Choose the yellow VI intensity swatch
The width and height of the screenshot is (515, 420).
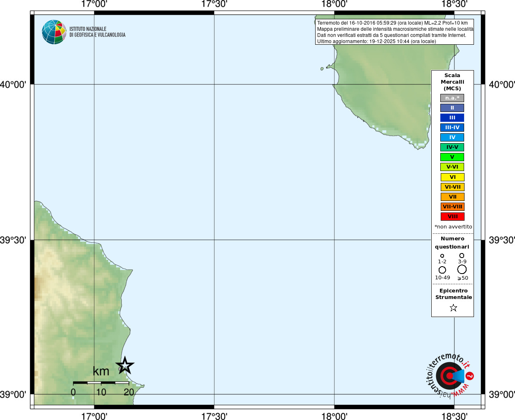click(x=452, y=177)
